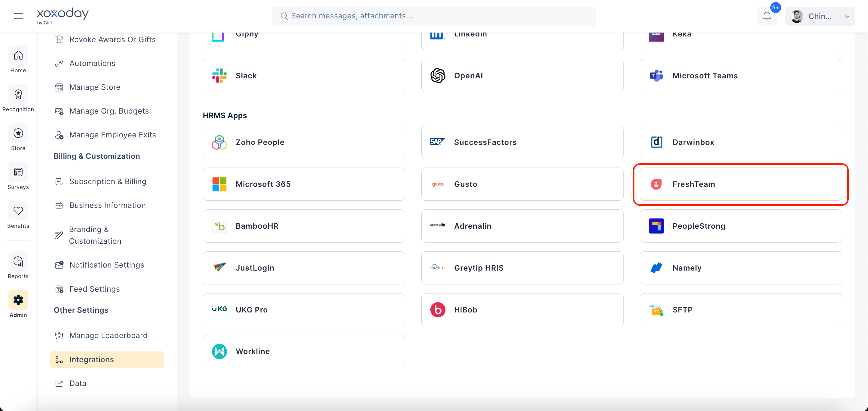Click the Greytip HRIS logo
This screenshot has height=411, width=868.
pyautogui.click(x=438, y=268)
